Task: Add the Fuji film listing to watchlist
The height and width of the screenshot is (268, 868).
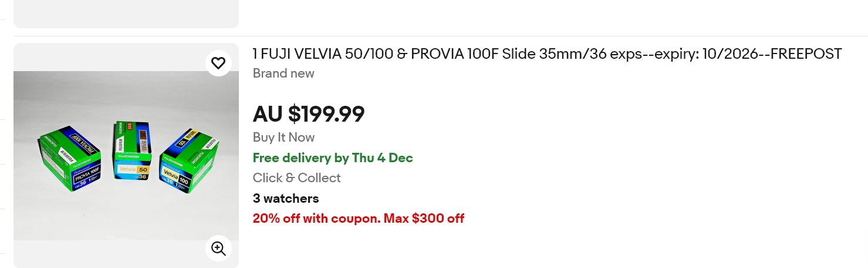Action: 218,63
